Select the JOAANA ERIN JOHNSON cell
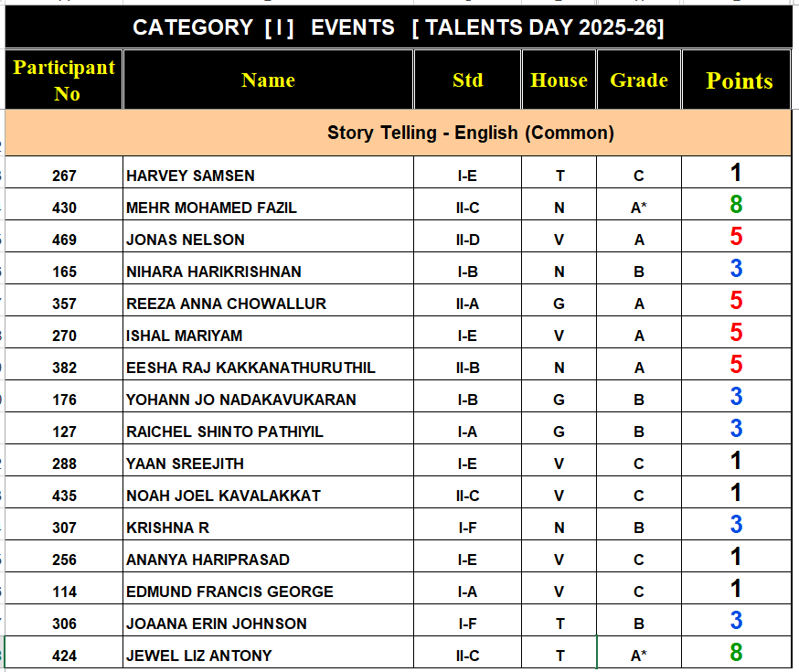Viewport: 799px width, 672px height. pos(268,621)
